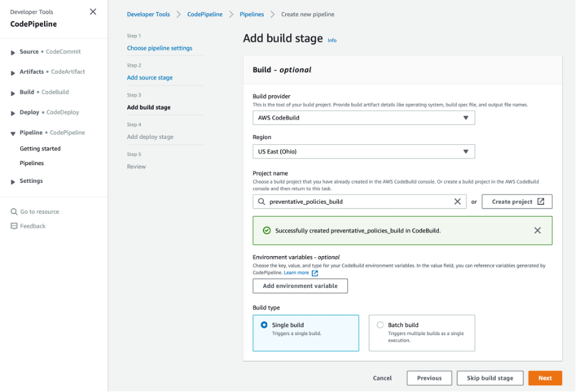Click the Go to resource magnifier icon
Viewport: 576px width, 392px height.
(x=15, y=211)
